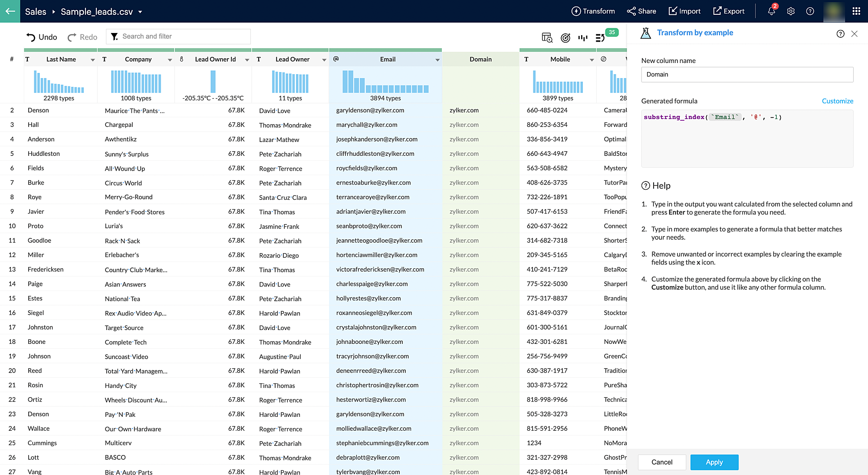Open the applied steps icon with badge 35
The image size is (868, 475).
pyautogui.click(x=601, y=38)
